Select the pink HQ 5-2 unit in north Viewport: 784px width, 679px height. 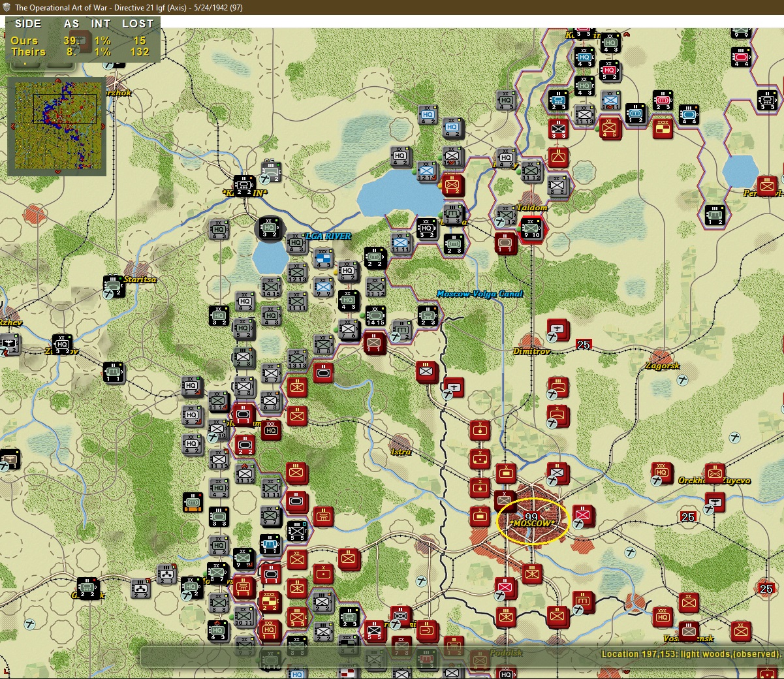(610, 70)
